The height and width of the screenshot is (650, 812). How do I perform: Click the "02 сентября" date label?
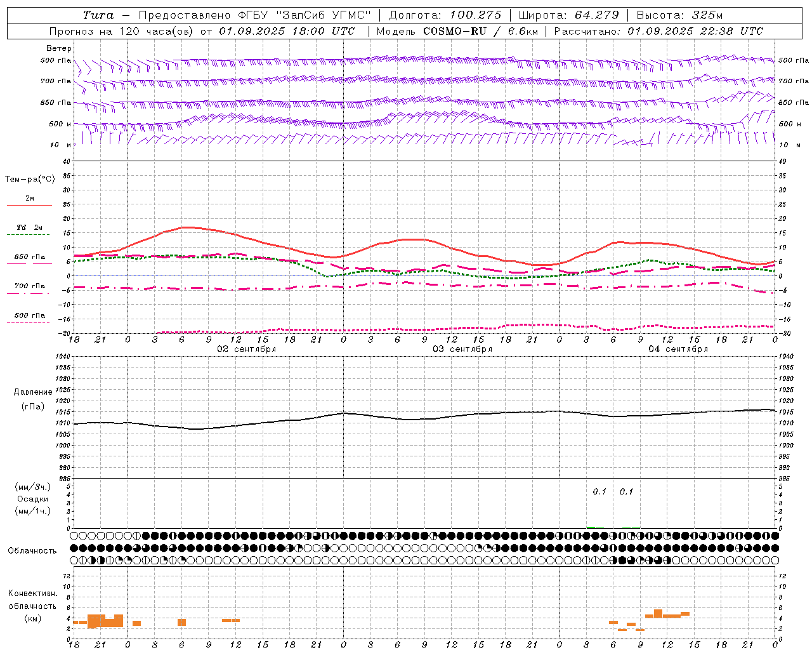[x=247, y=349]
